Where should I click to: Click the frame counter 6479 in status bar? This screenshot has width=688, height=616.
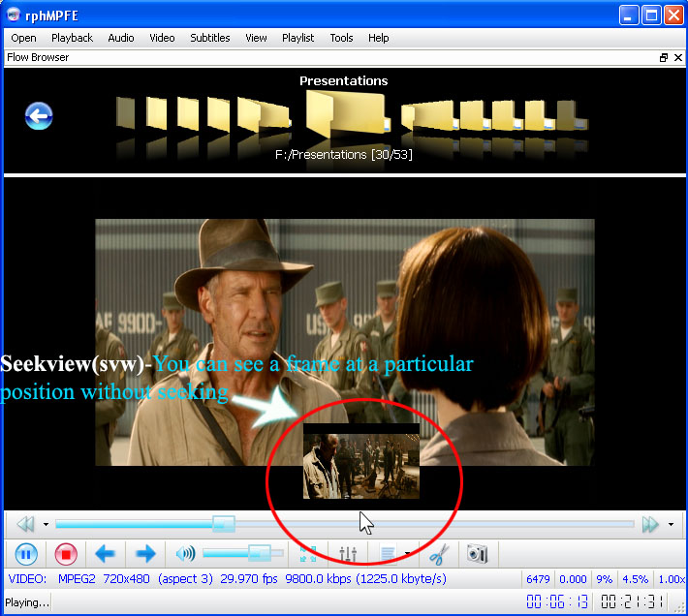coord(538,579)
